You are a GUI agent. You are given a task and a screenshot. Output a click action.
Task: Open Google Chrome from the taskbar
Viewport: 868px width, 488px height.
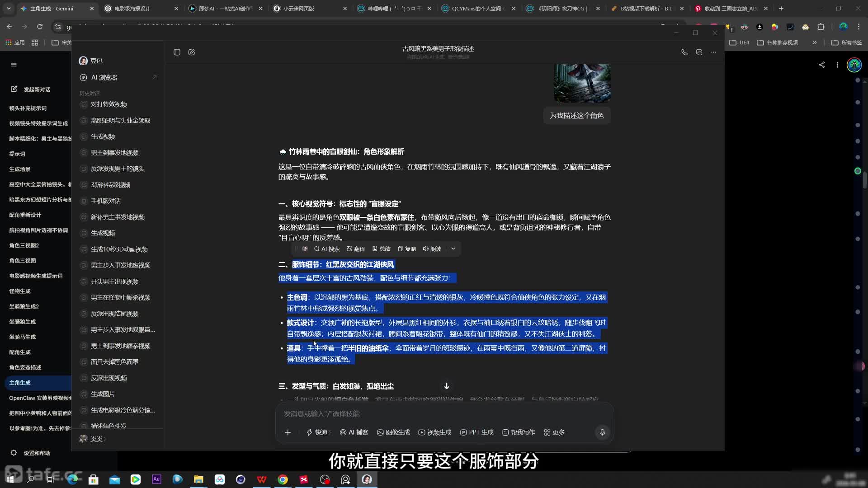[x=283, y=479]
